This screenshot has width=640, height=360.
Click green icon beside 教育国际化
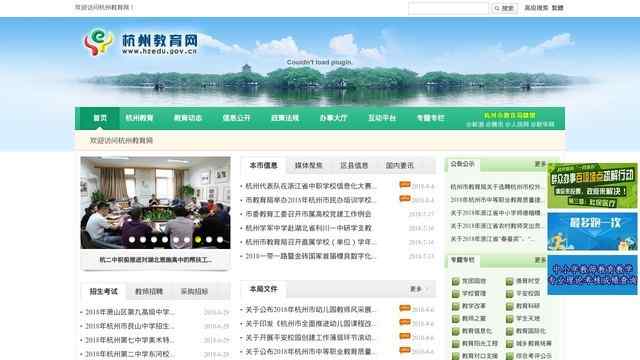[x=509, y=331]
